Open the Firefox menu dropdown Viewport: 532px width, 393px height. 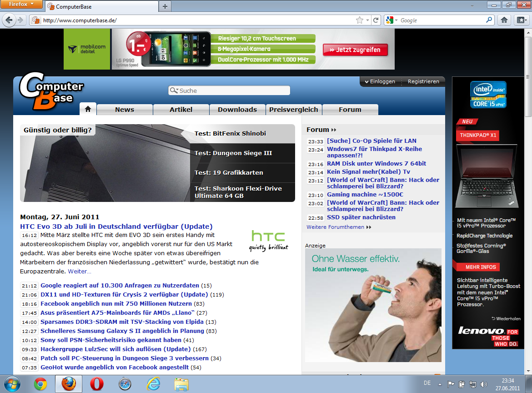pyautogui.click(x=21, y=4)
